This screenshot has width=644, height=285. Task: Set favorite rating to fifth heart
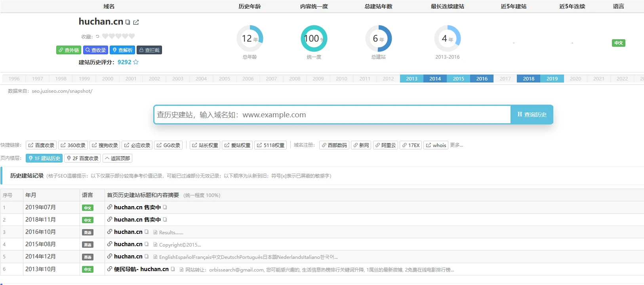click(x=132, y=36)
